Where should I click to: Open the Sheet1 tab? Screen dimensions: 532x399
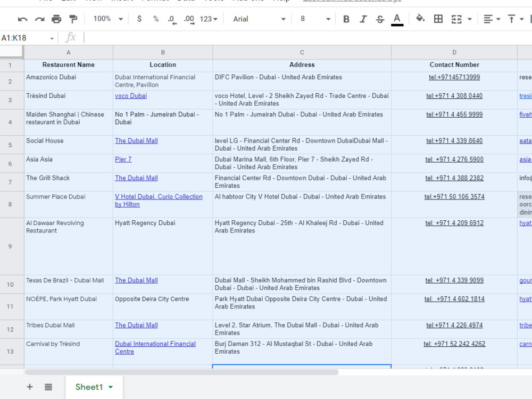click(94, 387)
